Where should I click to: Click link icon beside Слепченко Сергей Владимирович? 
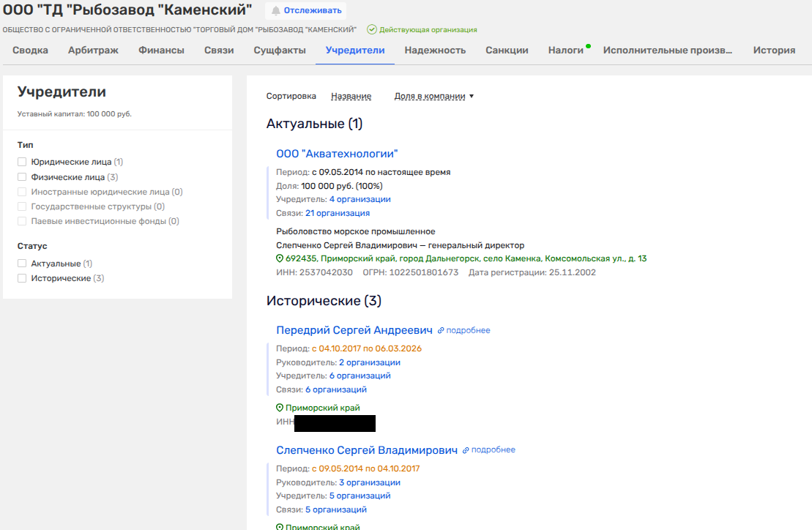point(466,450)
